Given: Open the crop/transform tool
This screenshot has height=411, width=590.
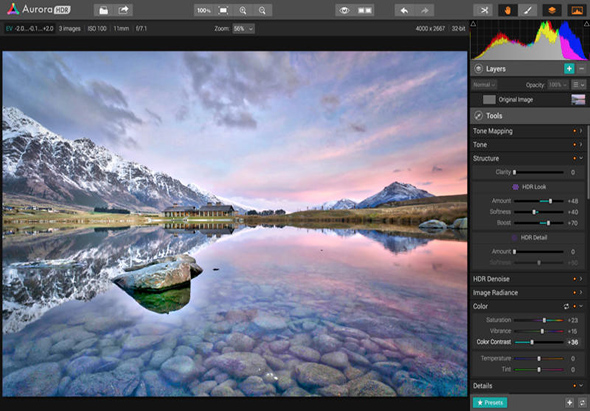Looking at the screenshot, I should click(484, 11).
